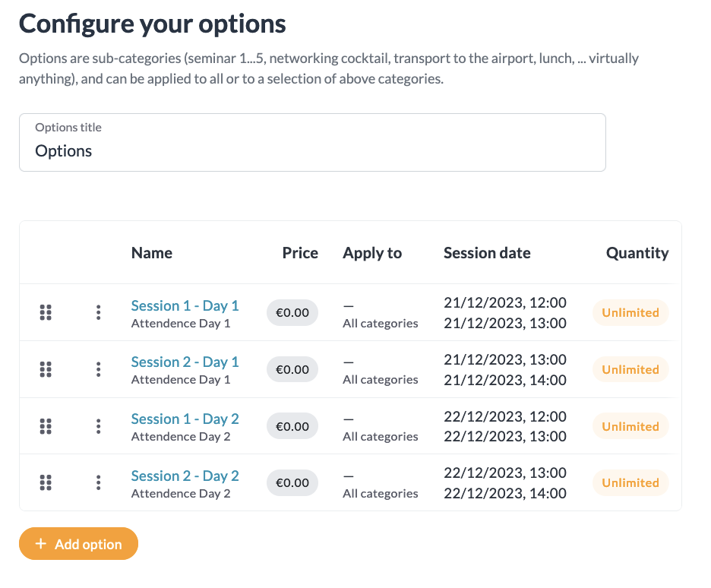Click the Unlimited badge for Session 1 - Day 1

coord(630,312)
